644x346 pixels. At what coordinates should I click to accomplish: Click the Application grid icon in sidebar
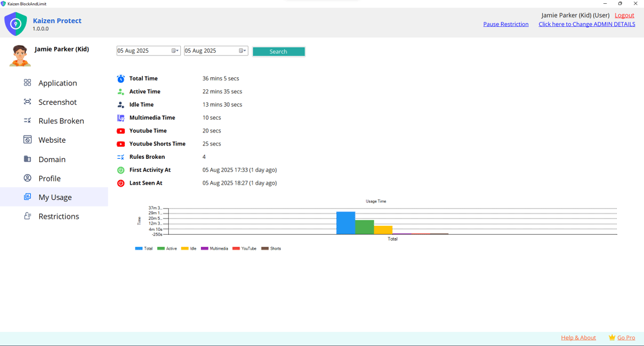tap(27, 83)
